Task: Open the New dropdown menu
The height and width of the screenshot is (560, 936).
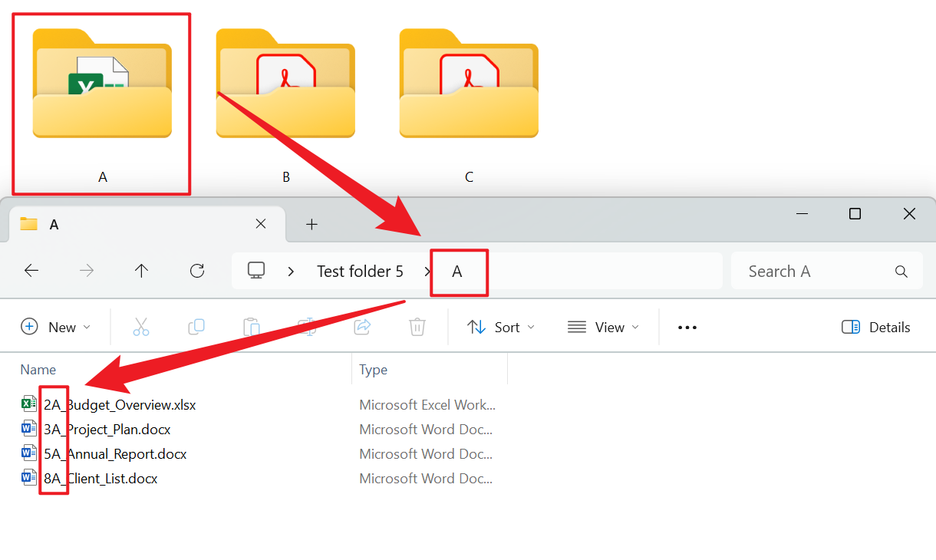Action: 56,327
